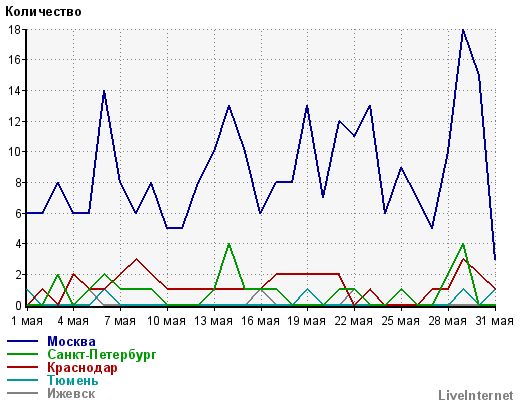Viewport: 520px width, 405px height.
Task: Click the Ижевск legend label
Action: pyautogui.click(x=71, y=393)
